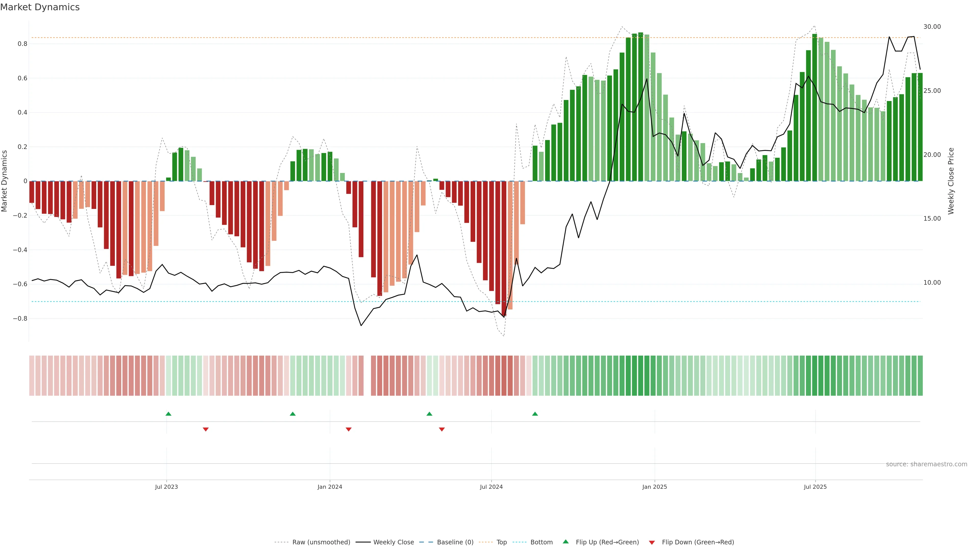Click the green Flip Up triangle near Jul 2023
The height and width of the screenshot is (551, 980).
[x=168, y=414]
